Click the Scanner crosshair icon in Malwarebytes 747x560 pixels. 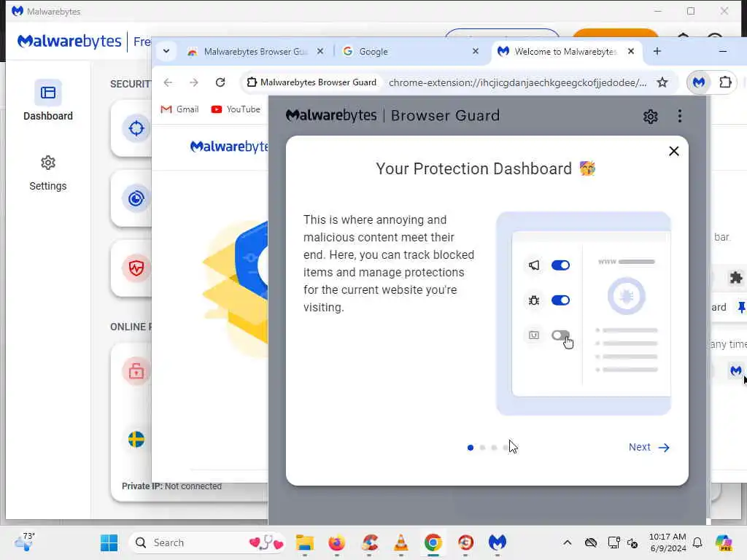point(136,128)
